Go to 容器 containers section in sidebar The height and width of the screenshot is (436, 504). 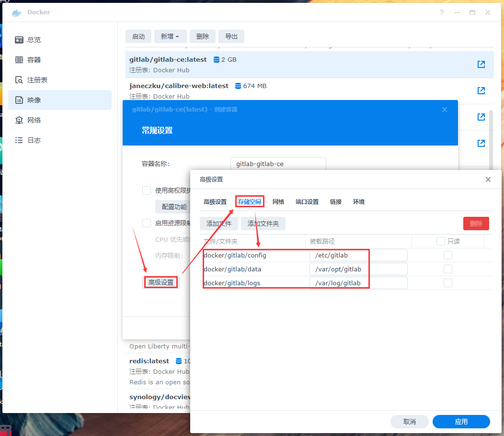(x=34, y=60)
